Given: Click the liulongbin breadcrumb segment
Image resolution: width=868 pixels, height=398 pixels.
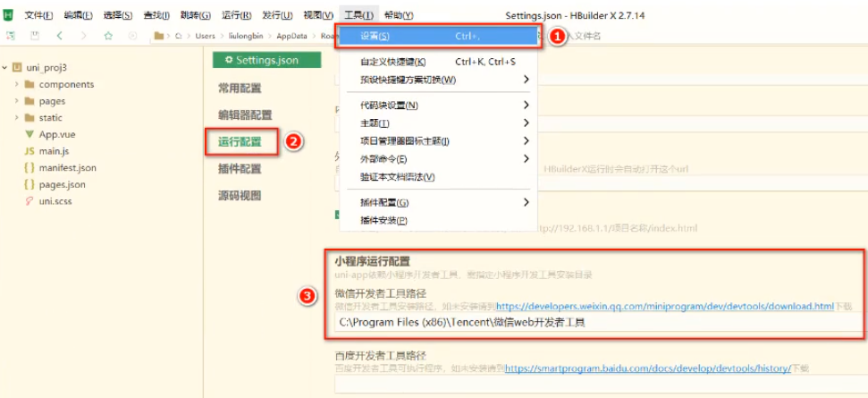Looking at the screenshot, I should click(245, 36).
